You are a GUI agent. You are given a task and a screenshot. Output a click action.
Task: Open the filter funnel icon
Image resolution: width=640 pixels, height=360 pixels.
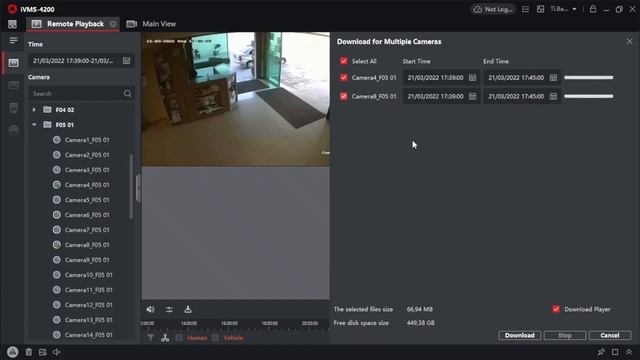point(151,338)
